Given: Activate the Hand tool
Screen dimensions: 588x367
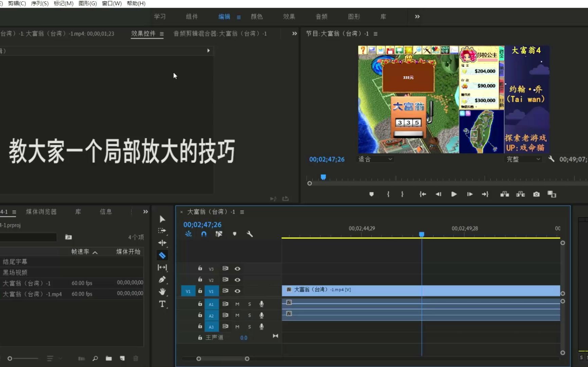Looking at the screenshot, I should (162, 291).
